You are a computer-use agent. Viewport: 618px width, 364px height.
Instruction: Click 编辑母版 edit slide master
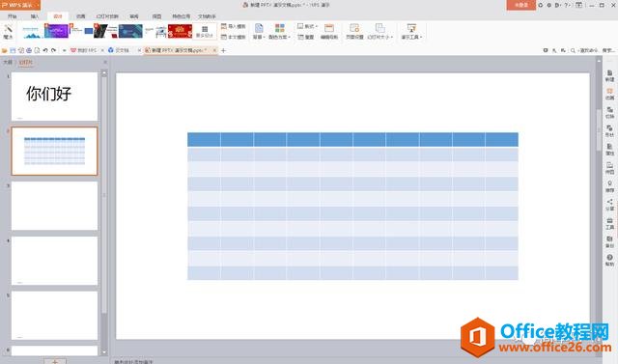click(x=329, y=31)
